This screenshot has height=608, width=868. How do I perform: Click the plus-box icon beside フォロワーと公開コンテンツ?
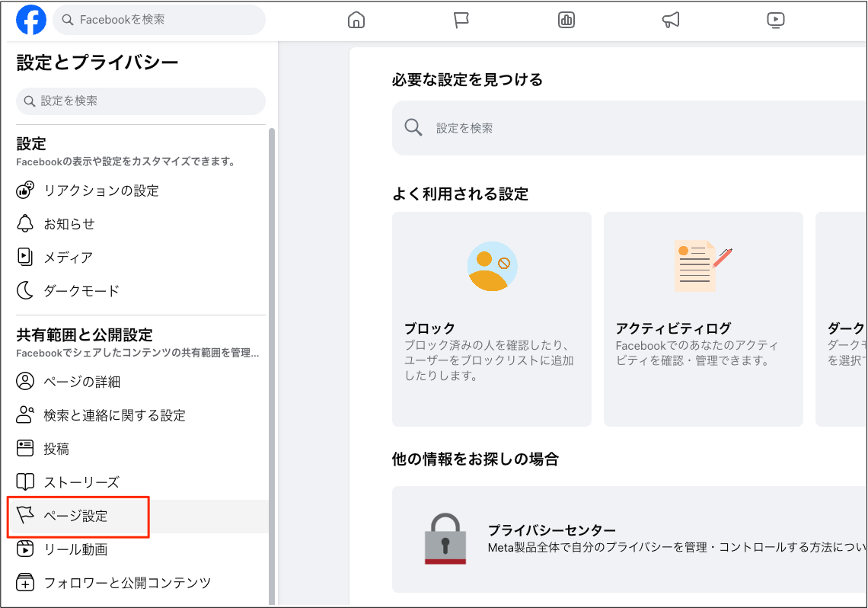coord(25,583)
